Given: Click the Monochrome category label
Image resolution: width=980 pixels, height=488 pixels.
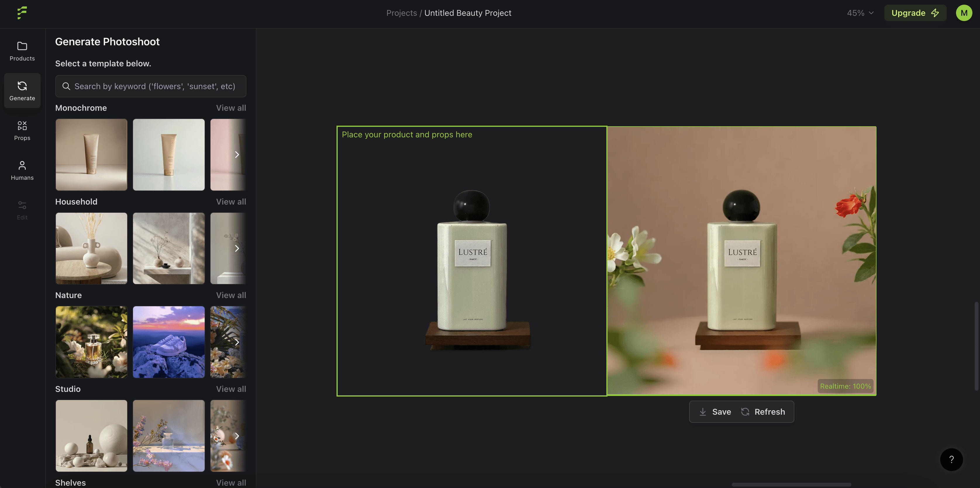Looking at the screenshot, I should 81,108.
